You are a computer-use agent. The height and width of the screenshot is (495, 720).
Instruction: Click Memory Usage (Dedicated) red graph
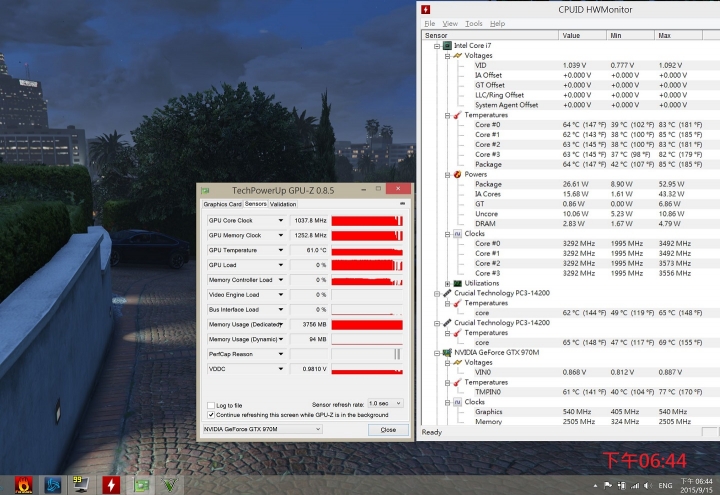tap(367, 325)
